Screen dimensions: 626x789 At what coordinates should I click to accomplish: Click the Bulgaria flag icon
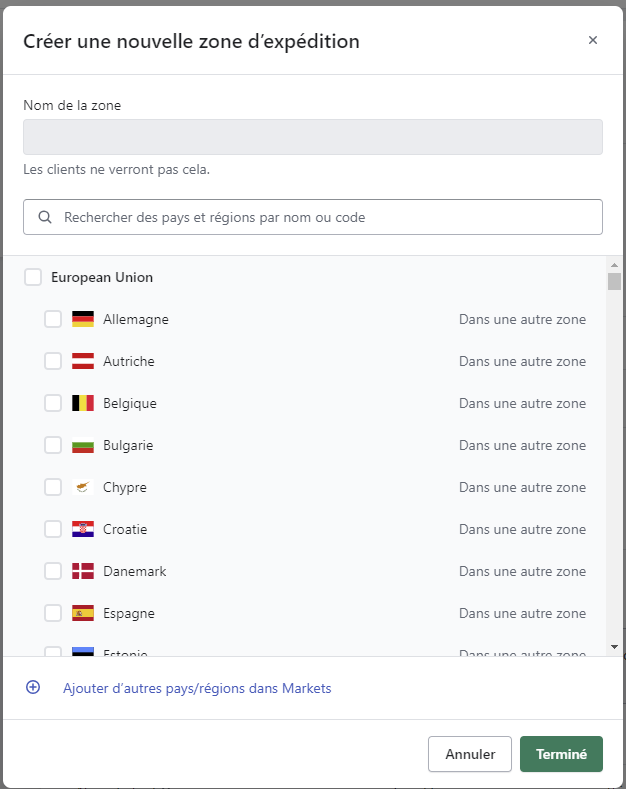pos(83,446)
